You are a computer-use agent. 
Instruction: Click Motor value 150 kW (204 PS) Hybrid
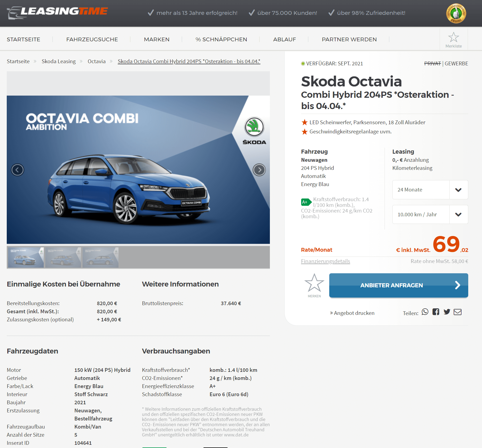(x=102, y=370)
